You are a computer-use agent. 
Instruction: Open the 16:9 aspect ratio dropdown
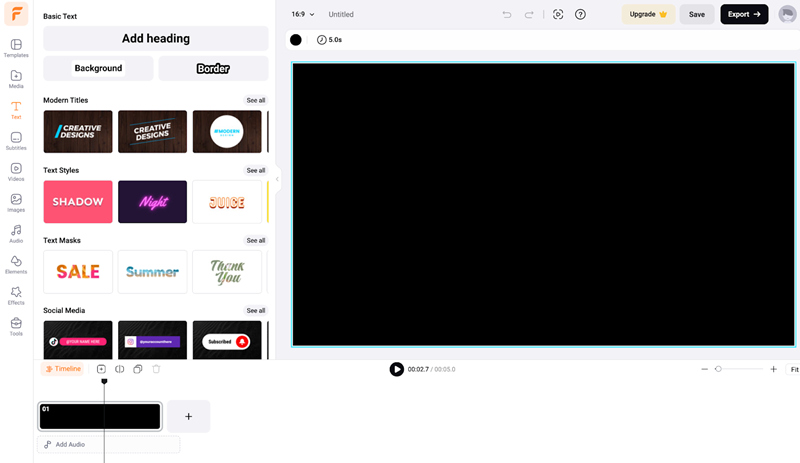point(303,14)
